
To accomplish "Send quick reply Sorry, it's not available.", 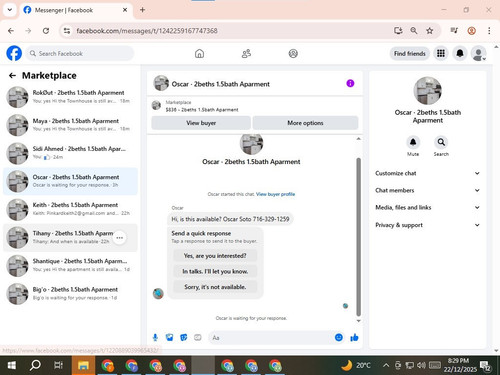I will [215, 287].
